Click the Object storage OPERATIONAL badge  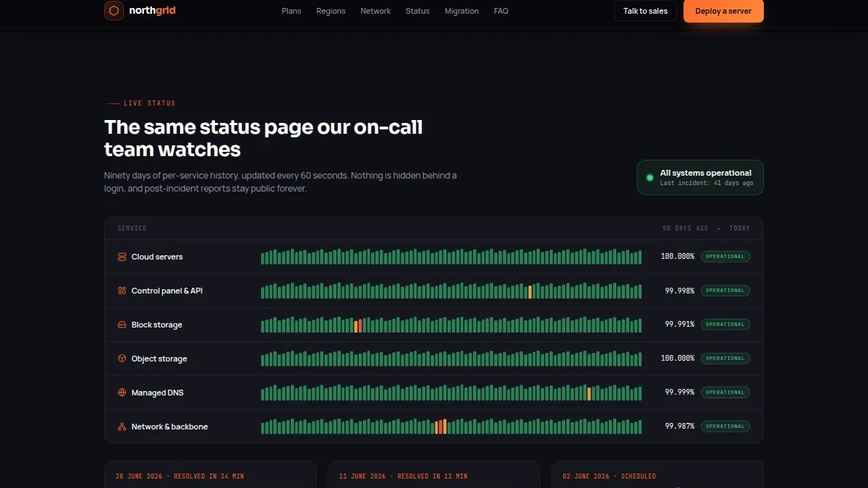[726, 359]
